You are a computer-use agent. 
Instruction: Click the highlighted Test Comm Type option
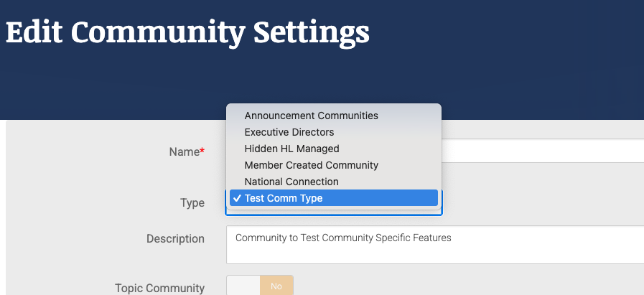coord(283,198)
